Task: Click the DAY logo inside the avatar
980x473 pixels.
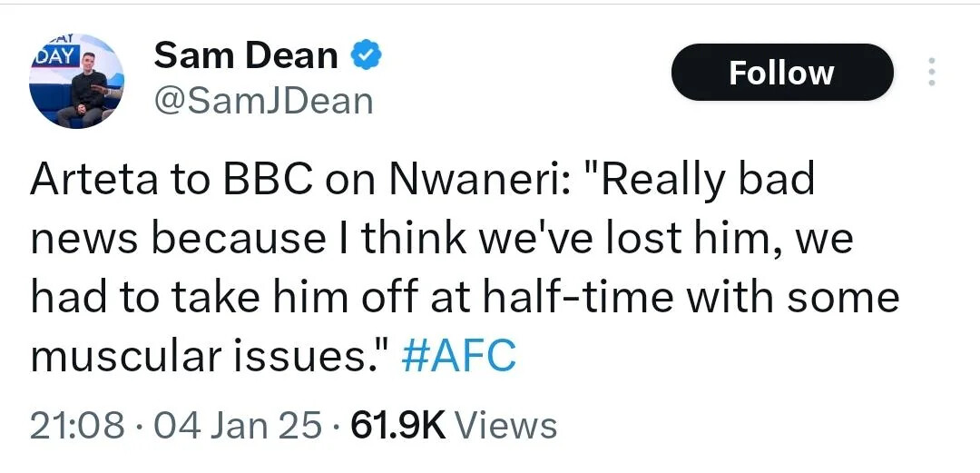Action: (x=55, y=57)
